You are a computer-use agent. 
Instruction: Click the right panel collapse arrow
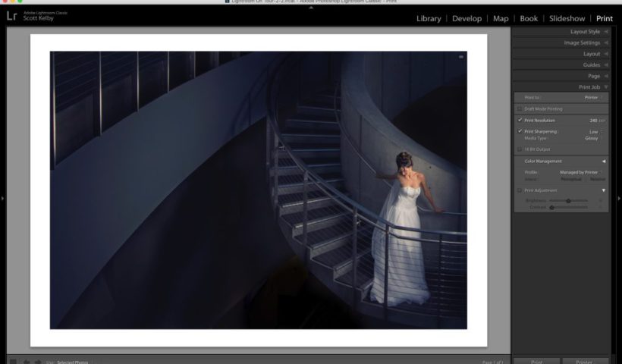(618, 199)
